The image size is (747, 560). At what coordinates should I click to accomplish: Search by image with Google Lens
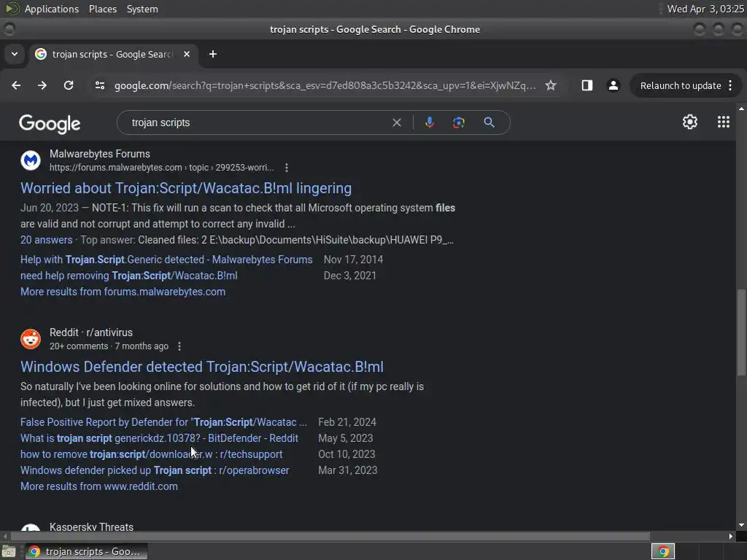[458, 122]
